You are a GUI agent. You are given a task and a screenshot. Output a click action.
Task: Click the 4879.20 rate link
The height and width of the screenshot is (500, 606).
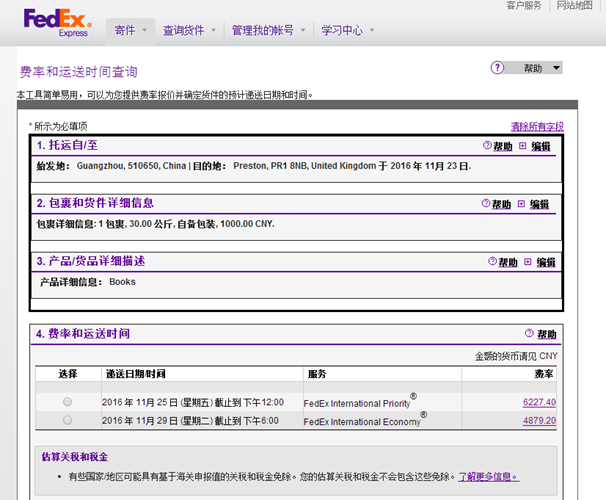point(540,420)
